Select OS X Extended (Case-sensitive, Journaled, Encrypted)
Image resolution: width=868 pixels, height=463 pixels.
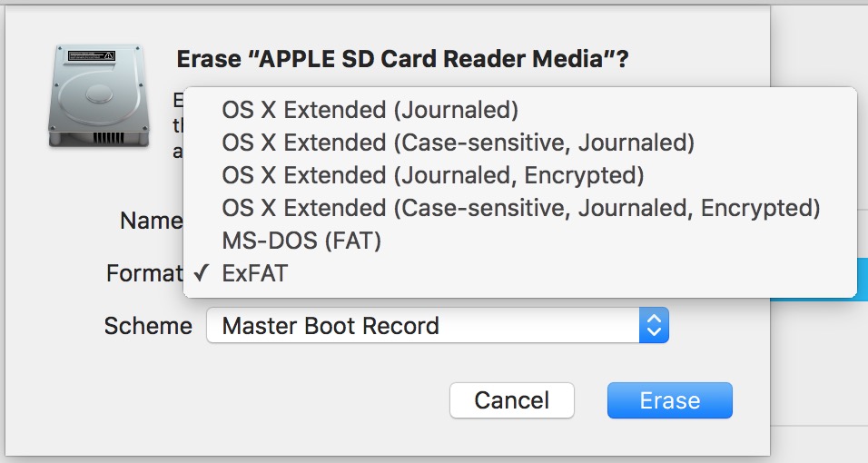click(x=520, y=208)
